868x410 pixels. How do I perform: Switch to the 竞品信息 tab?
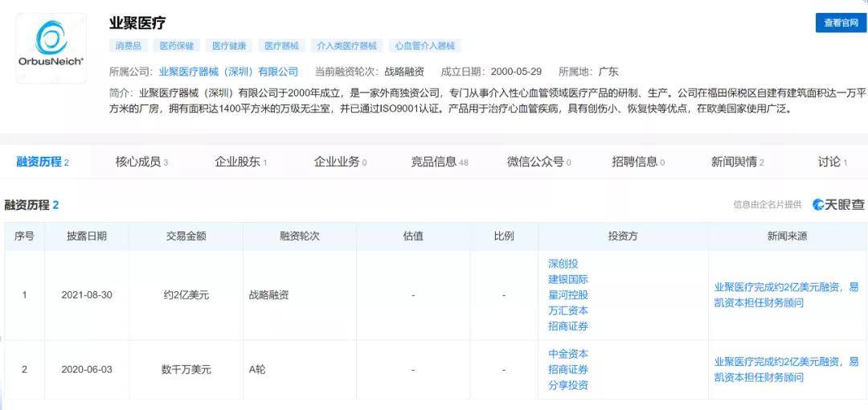440,162
